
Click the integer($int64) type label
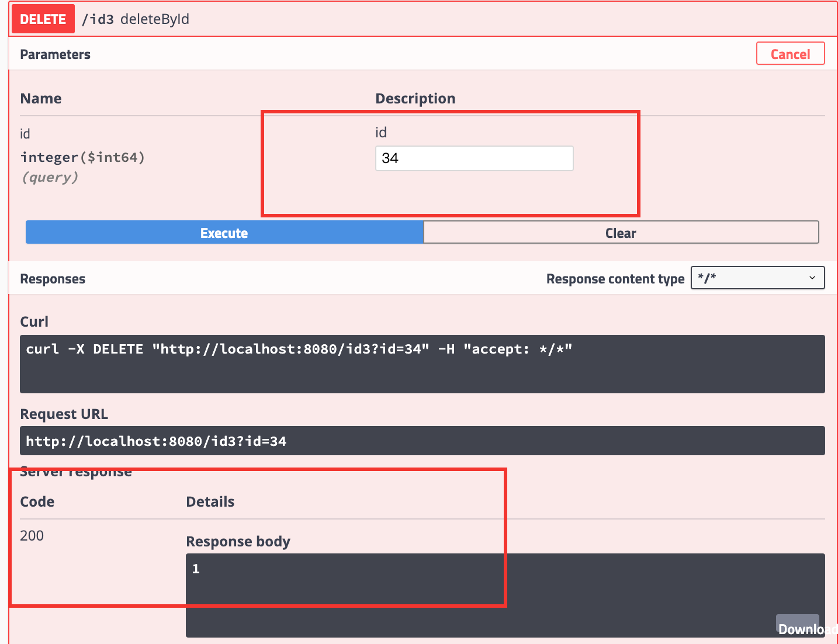[x=82, y=157]
